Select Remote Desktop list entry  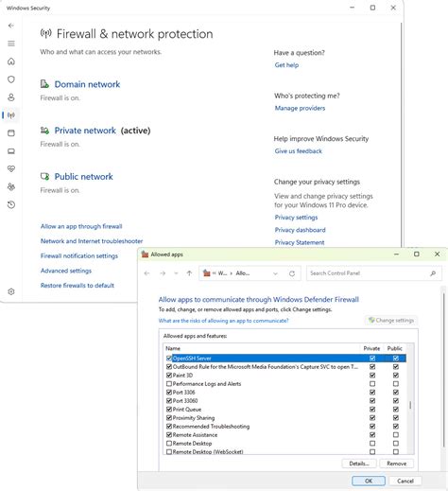(192, 444)
